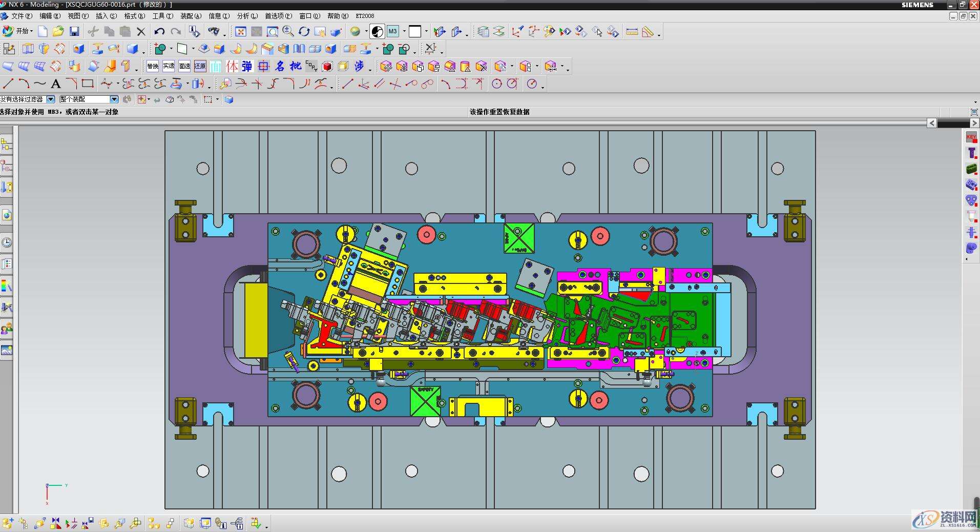Select the Text 'A' curve tool

click(56, 84)
